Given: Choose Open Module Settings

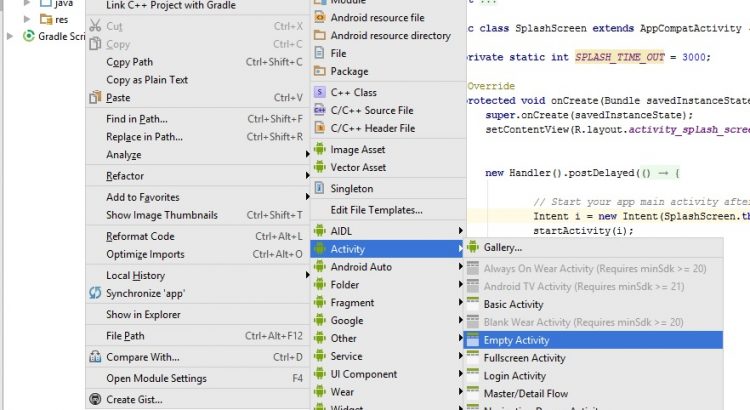Looking at the screenshot, I should pos(156,378).
